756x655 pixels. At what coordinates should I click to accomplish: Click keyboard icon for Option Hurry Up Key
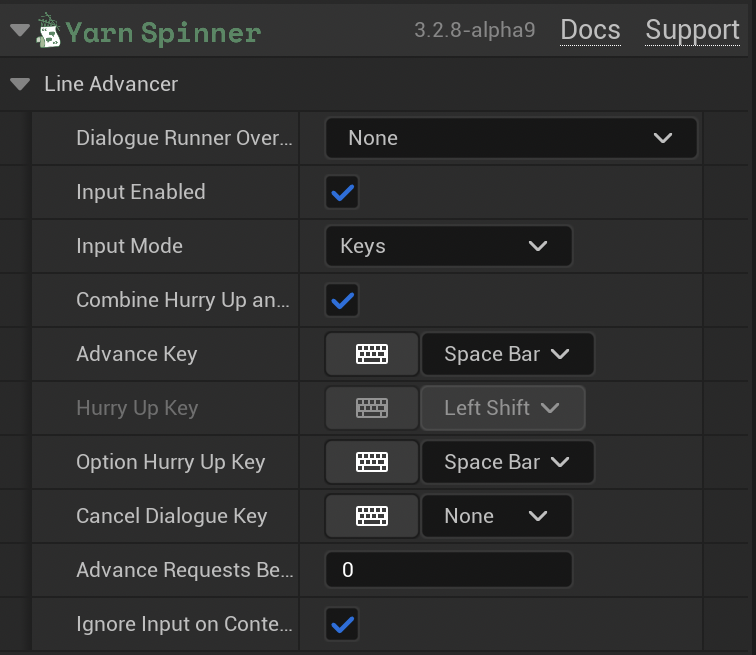(x=372, y=462)
